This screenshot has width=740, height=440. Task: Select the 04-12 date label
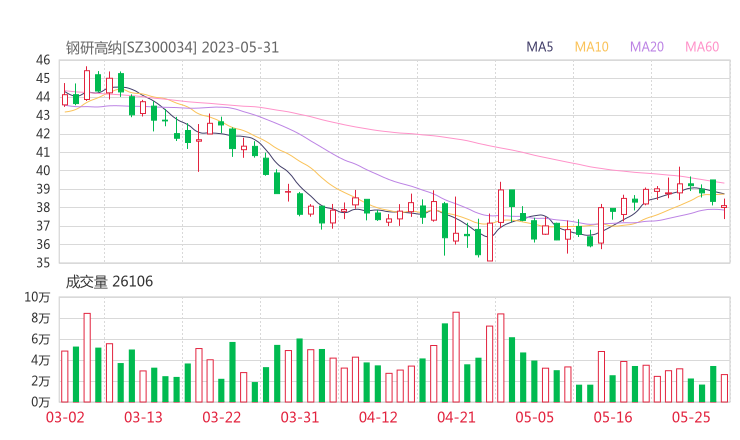(378, 417)
